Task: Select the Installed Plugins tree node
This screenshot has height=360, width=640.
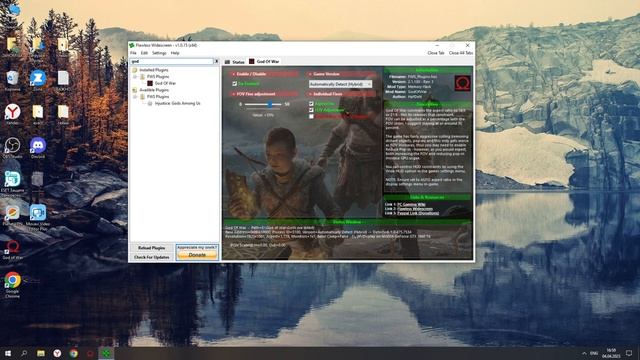Action: point(154,70)
